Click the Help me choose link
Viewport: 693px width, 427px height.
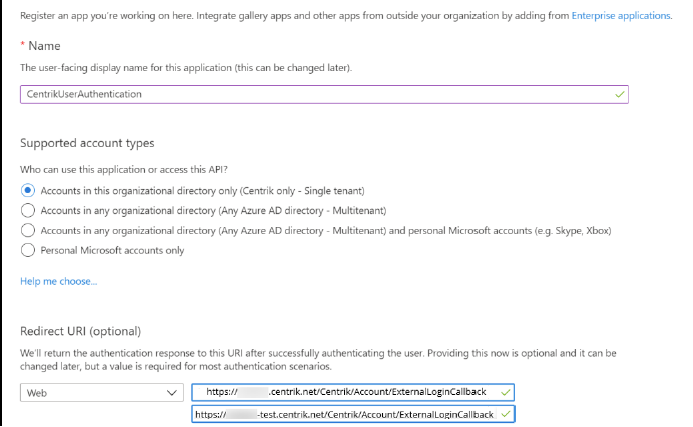(x=58, y=281)
